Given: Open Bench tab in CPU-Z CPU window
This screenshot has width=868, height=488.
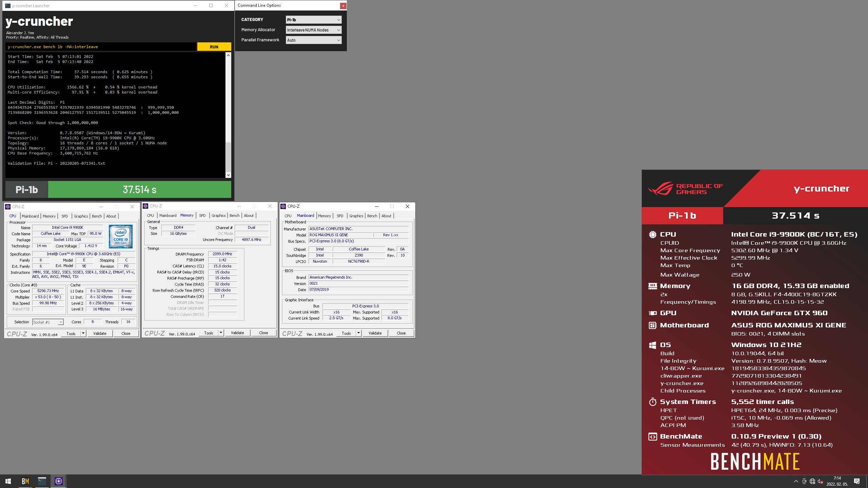Looking at the screenshot, I should pyautogui.click(x=97, y=216).
